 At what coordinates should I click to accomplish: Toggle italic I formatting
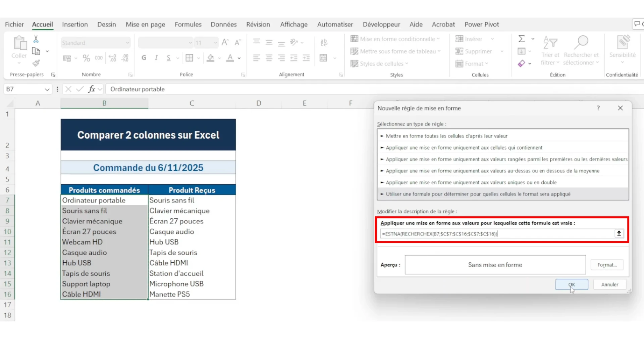click(x=156, y=58)
